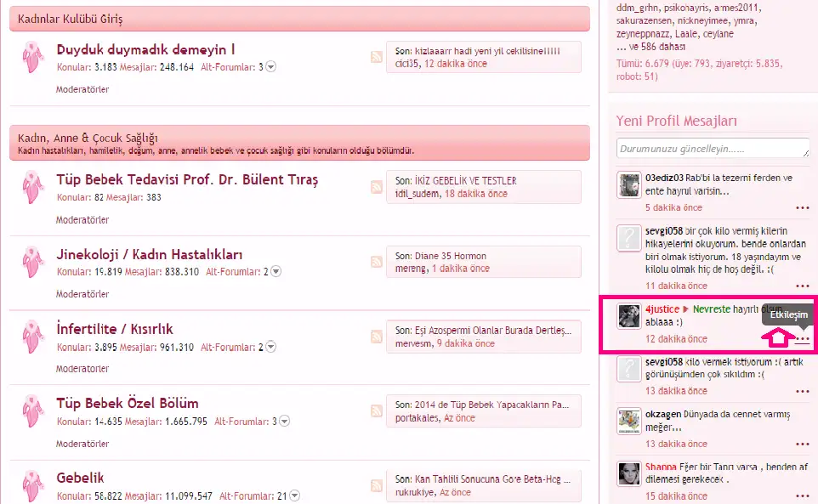Expand Alt-Forumlar dropdown of Jinekoloji / Kadın Hastalıkları

coord(276,271)
